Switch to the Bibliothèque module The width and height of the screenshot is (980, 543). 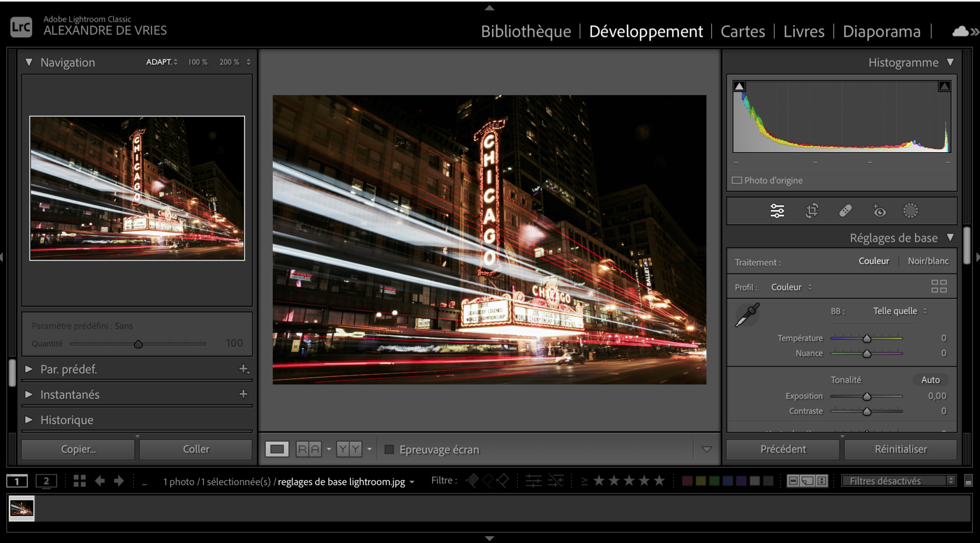(526, 32)
